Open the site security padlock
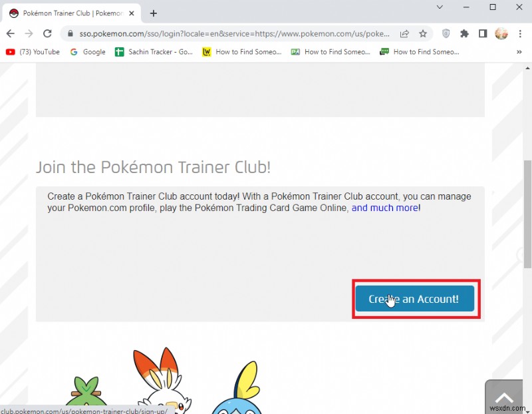Image resolution: width=532 pixels, height=414 pixels. [70, 34]
